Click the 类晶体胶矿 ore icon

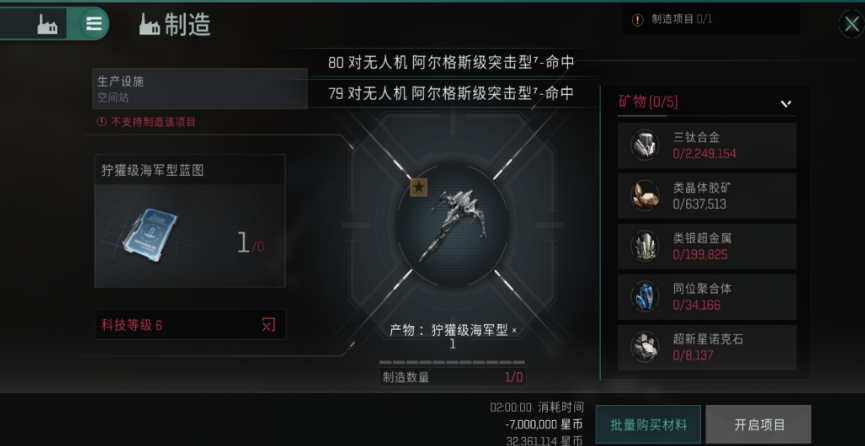(x=645, y=195)
